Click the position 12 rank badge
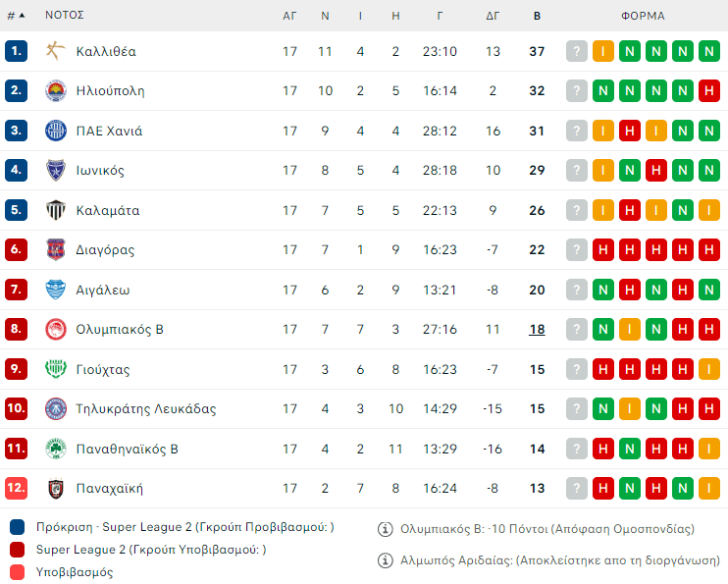The width and height of the screenshot is (728, 584). (16, 489)
